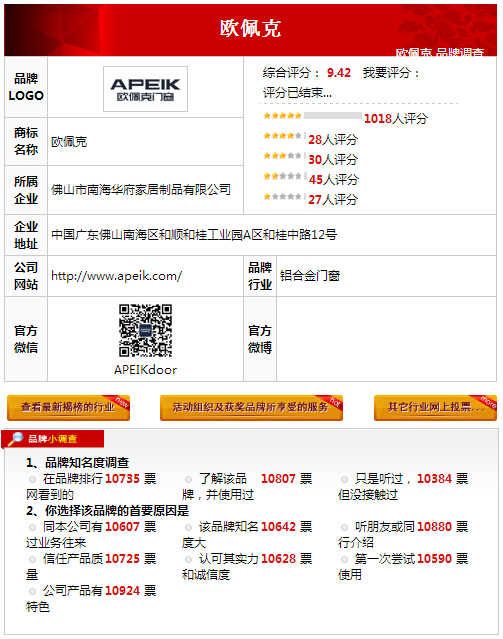Click the address text 中国广东佛山南海区和顺和桂工业园
This screenshot has height=639, width=503.
coord(147,235)
